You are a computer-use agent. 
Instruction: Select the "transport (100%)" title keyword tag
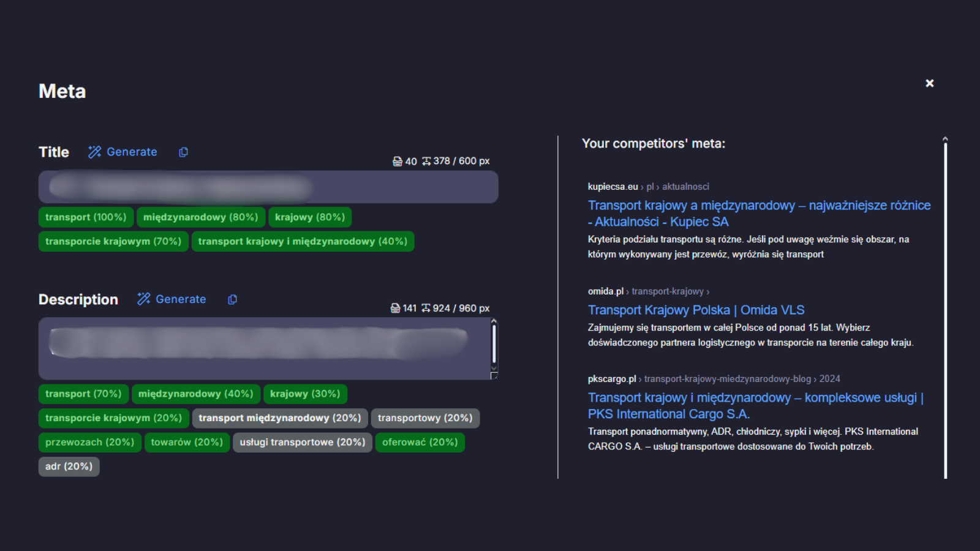[x=86, y=217]
